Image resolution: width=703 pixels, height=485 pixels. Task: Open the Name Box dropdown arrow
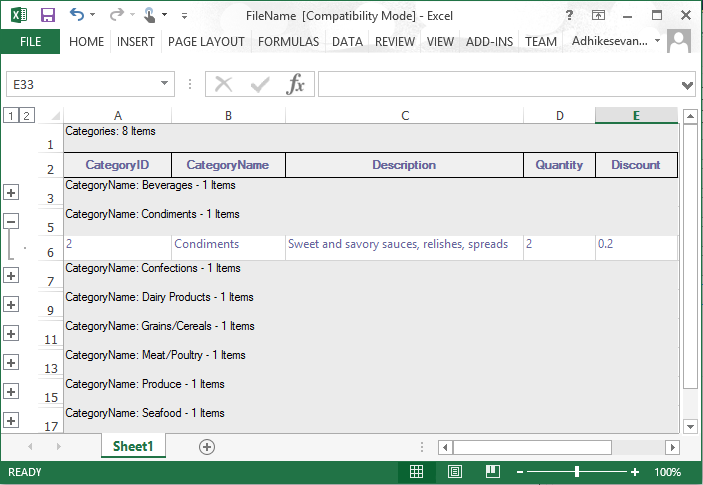click(165, 83)
